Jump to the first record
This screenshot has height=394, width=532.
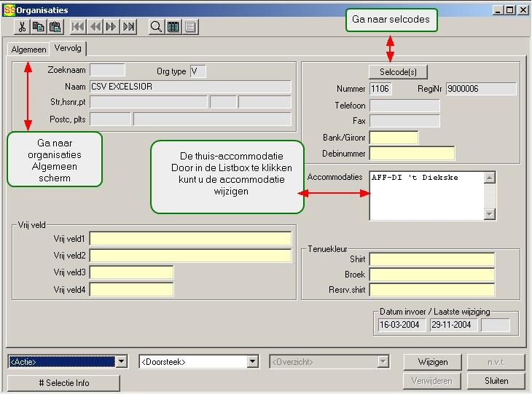pos(78,27)
